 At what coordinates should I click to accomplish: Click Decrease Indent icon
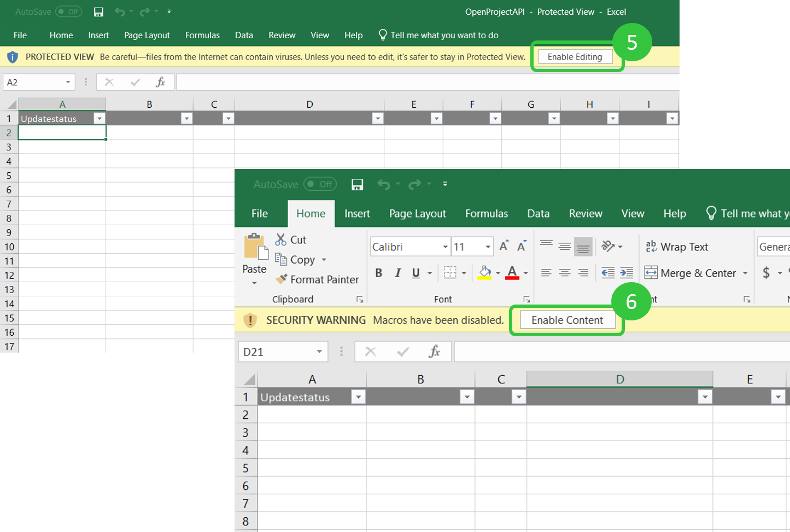[607, 273]
